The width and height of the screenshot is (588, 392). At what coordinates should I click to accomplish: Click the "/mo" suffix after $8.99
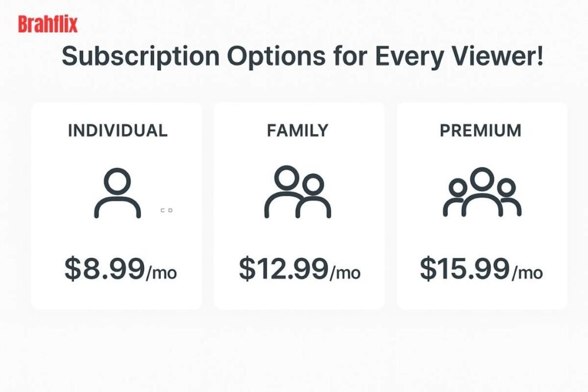pyautogui.click(x=161, y=272)
